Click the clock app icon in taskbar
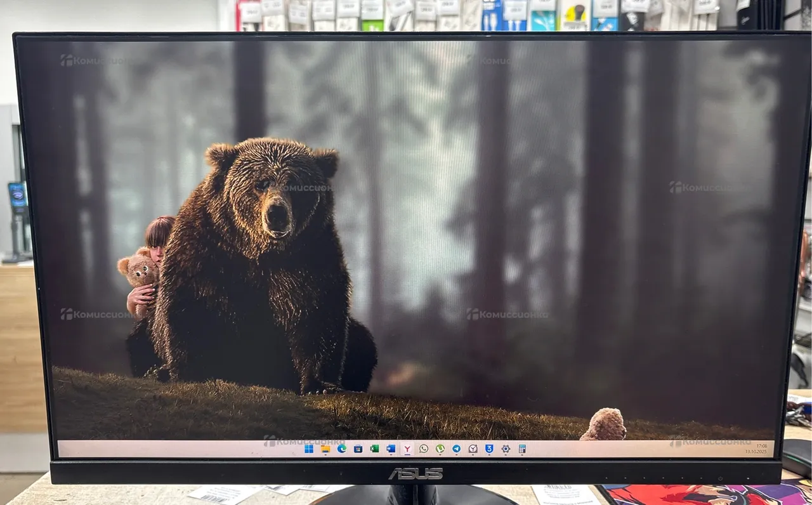Screen dimensions: 812x505 pos(473,449)
